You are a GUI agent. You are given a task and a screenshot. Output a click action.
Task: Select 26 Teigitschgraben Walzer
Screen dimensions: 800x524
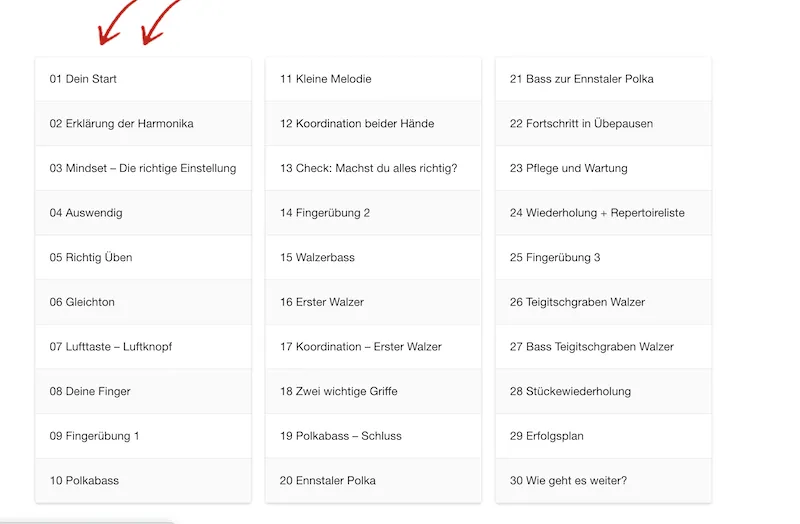(603, 302)
